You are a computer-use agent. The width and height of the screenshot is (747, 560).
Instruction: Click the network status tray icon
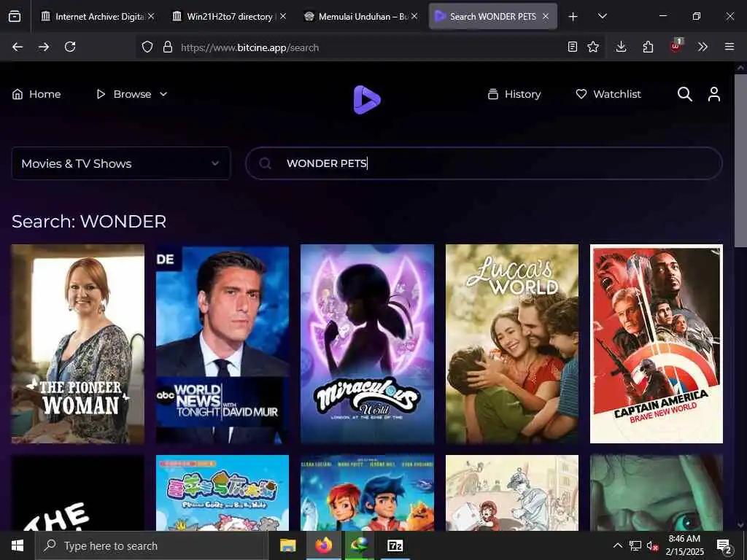coord(635,545)
